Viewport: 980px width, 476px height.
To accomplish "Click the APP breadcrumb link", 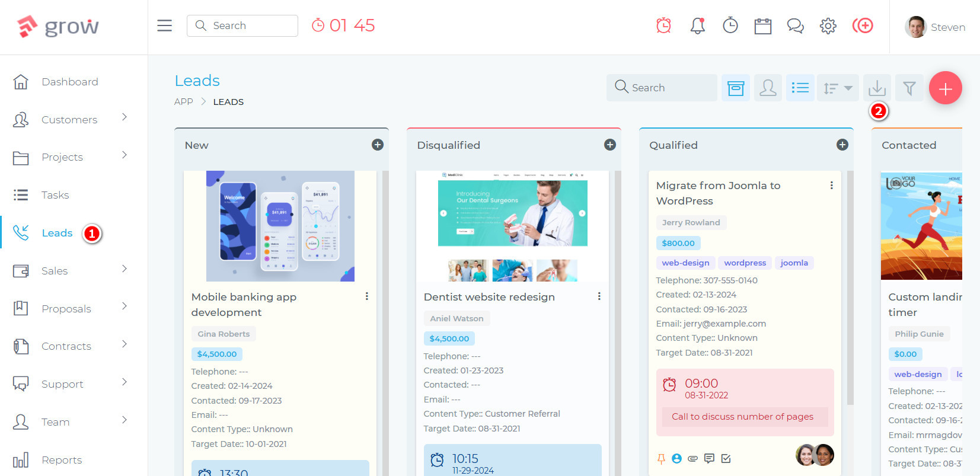I will (184, 102).
